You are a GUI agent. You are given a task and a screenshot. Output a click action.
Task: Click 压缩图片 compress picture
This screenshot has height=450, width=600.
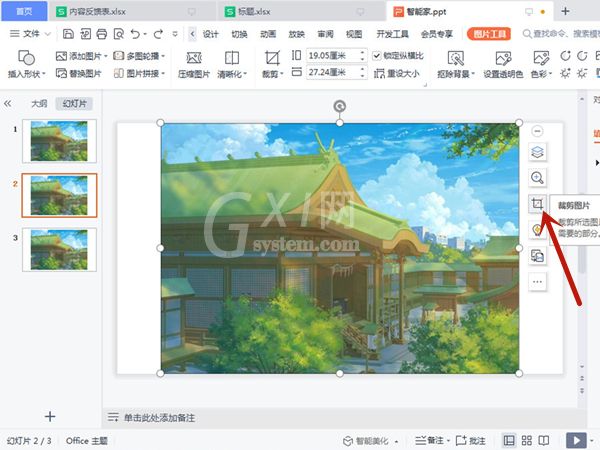194,64
